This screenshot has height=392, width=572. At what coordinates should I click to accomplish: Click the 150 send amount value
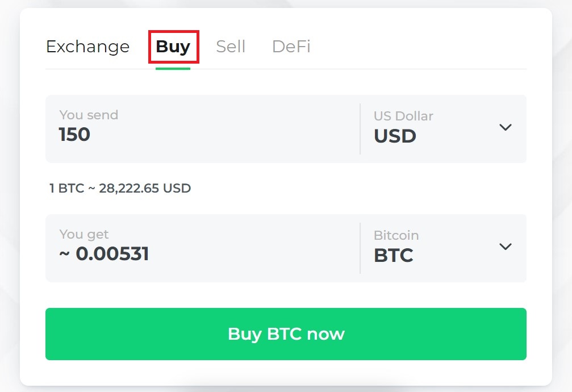[x=74, y=135]
